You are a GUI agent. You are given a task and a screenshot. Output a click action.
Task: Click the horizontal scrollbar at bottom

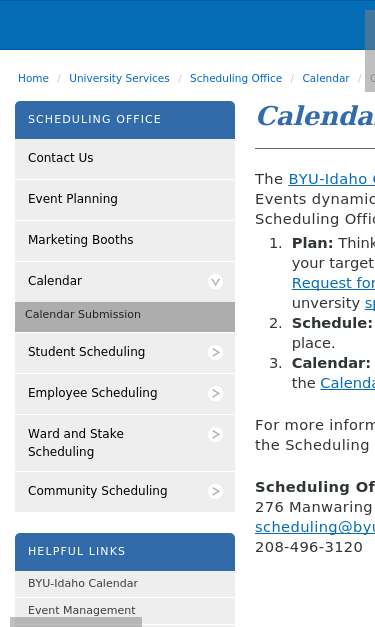(x=76, y=622)
